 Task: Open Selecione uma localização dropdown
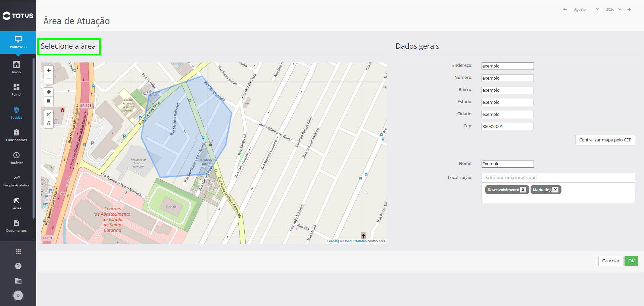click(x=558, y=178)
